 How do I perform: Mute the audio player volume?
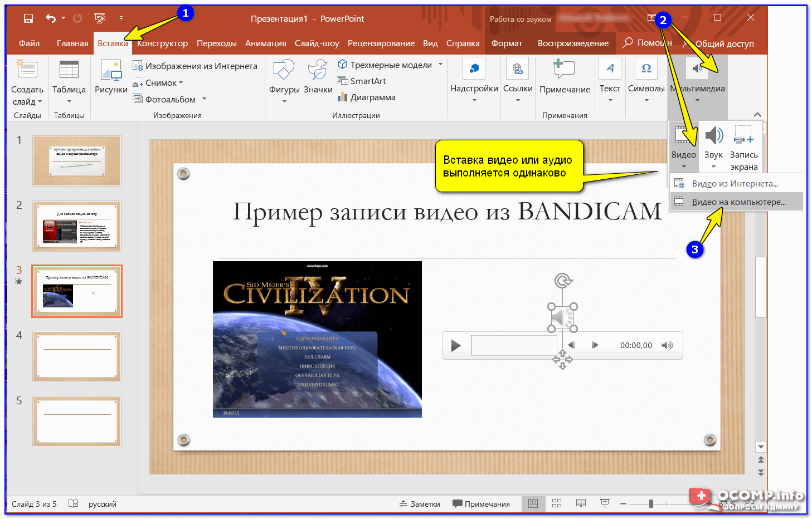[667, 345]
